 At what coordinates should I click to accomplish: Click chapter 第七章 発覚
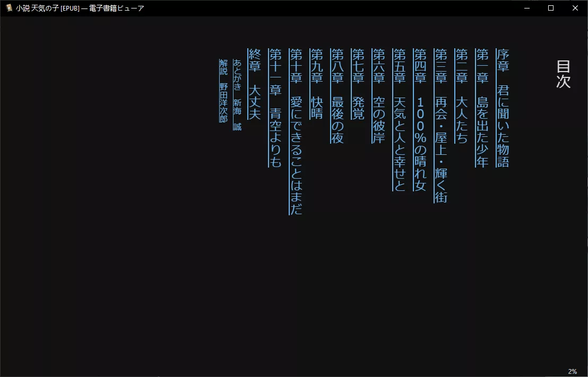358,84
